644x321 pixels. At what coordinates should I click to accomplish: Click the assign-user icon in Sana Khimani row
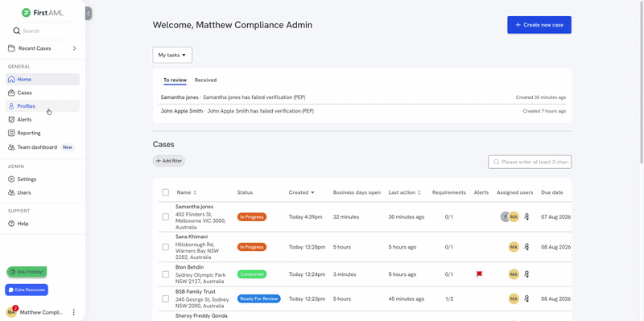[x=527, y=247]
